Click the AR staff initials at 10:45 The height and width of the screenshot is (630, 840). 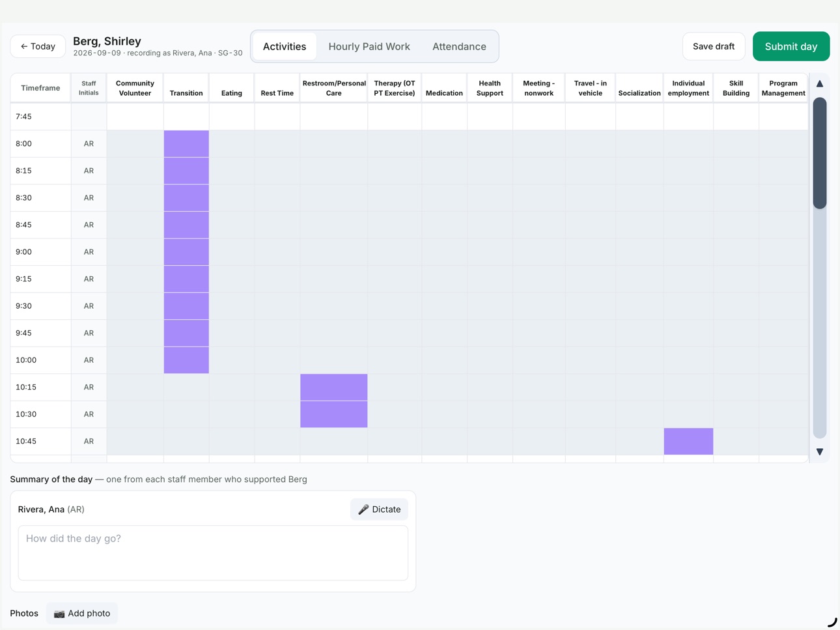coord(89,441)
